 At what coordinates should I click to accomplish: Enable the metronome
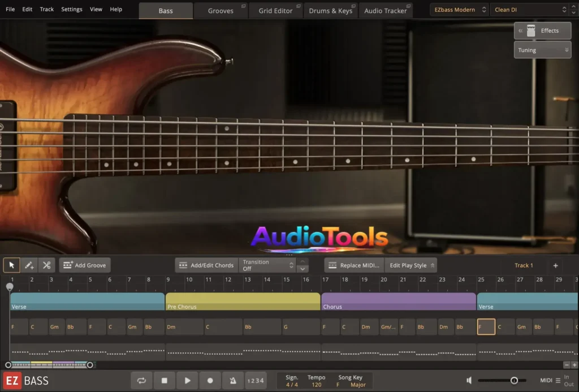tap(233, 380)
